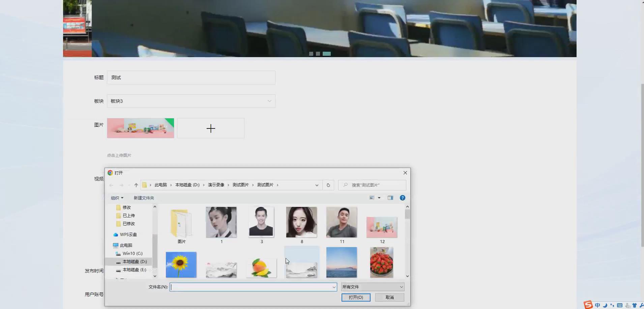
Task: Toggle the preview pane icon
Action: pyautogui.click(x=390, y=198)
